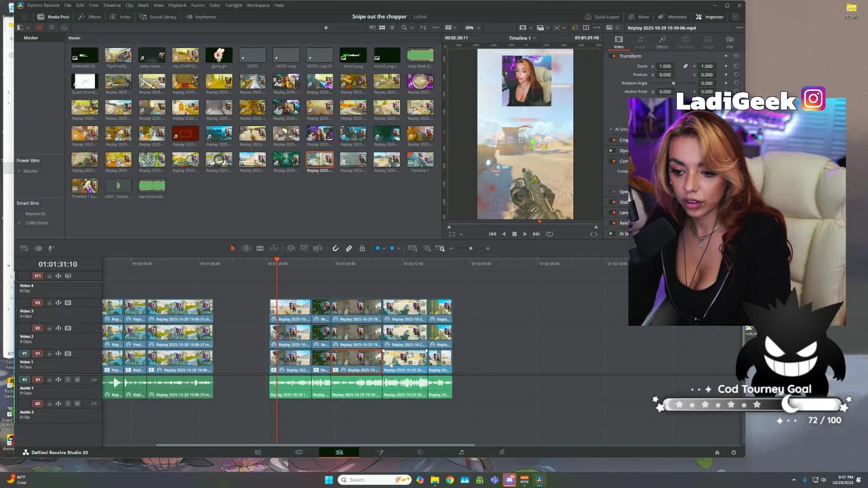Toggle the viewer Loop button
Image resolution: width=868 pixels, height=488 pixels.
tap(549, 234)
